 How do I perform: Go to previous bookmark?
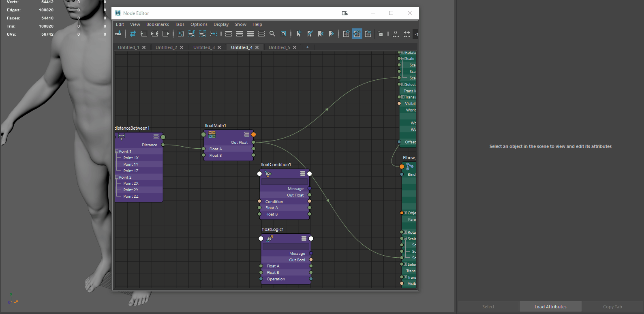(321, 34)
